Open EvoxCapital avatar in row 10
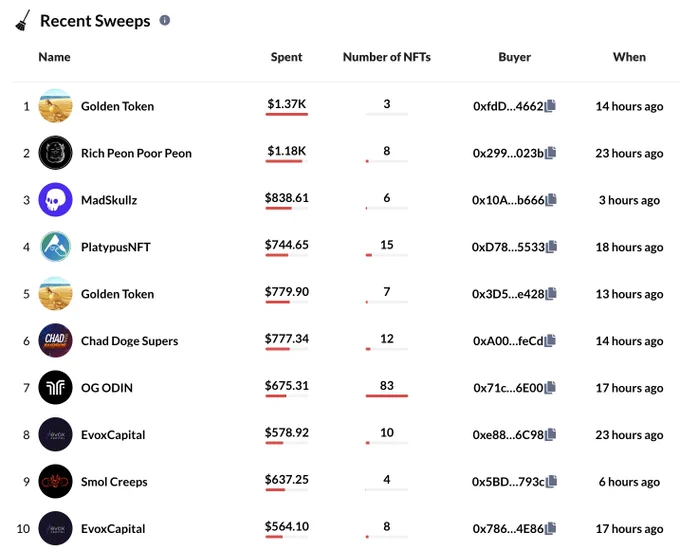This screenshot has height=551, width=680. point(55,528)
